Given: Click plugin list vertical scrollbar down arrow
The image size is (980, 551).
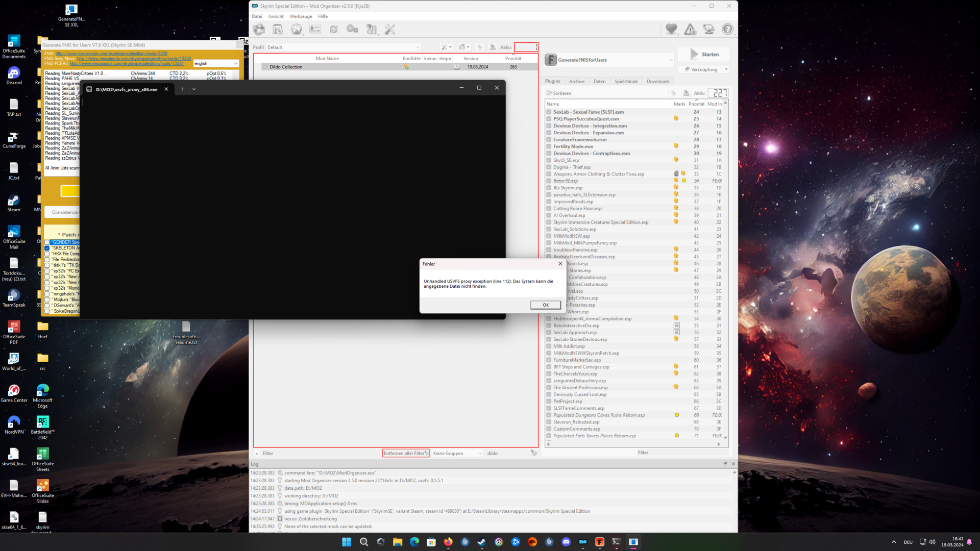Looking at the screenshot, I should pyautogui.click(x=725, y=438).
